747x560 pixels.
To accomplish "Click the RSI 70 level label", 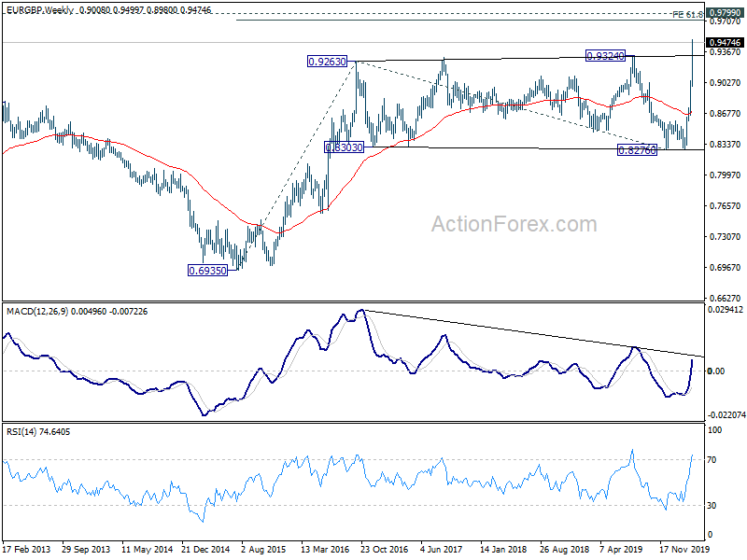I will [x=712, y=460].
